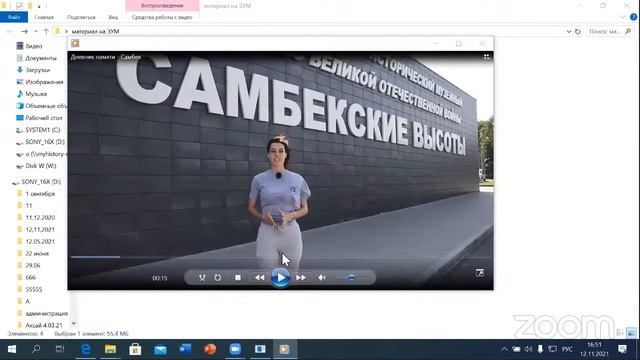Open SONY_16X (D:) under This PC

[x=40, y=142]
